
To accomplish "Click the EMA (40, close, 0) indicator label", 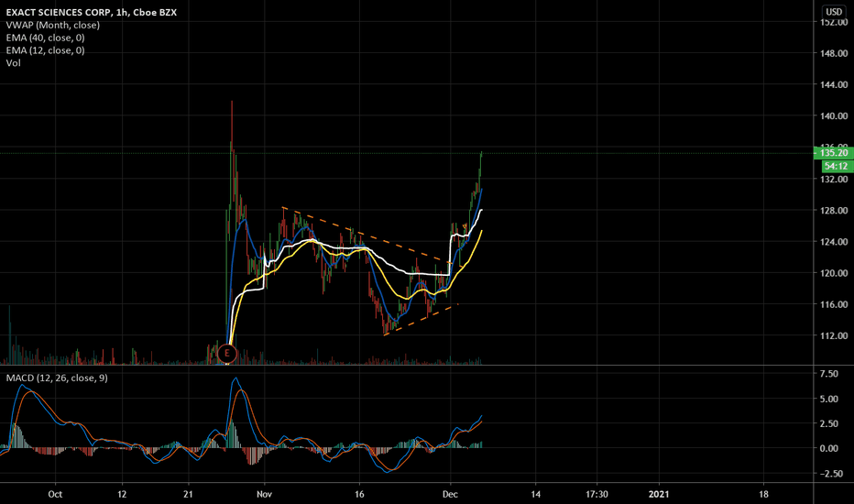I will click(x=45, y=38).
